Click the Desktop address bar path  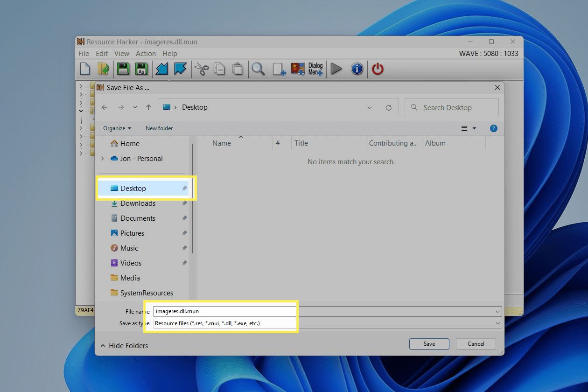tap(195, 107)
